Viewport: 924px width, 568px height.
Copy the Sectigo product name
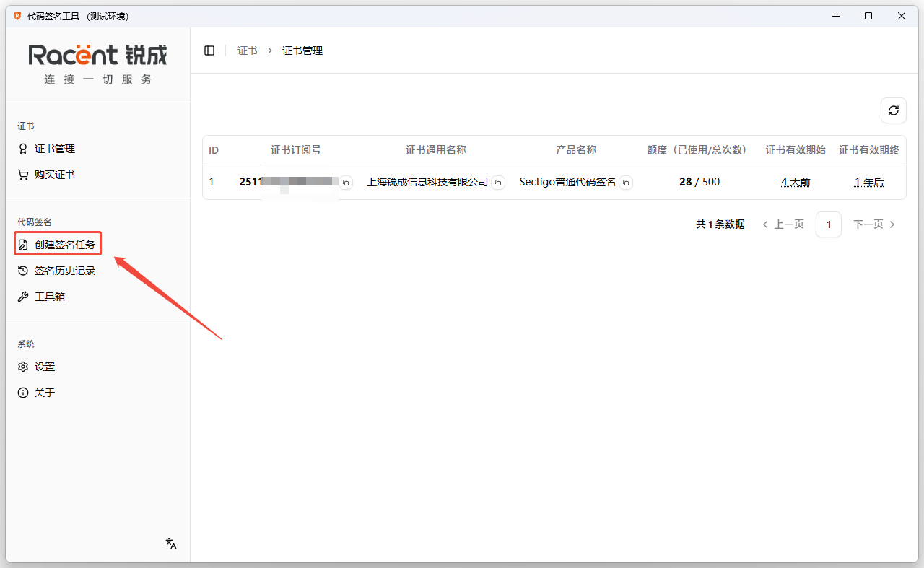(x=626, y=183)
